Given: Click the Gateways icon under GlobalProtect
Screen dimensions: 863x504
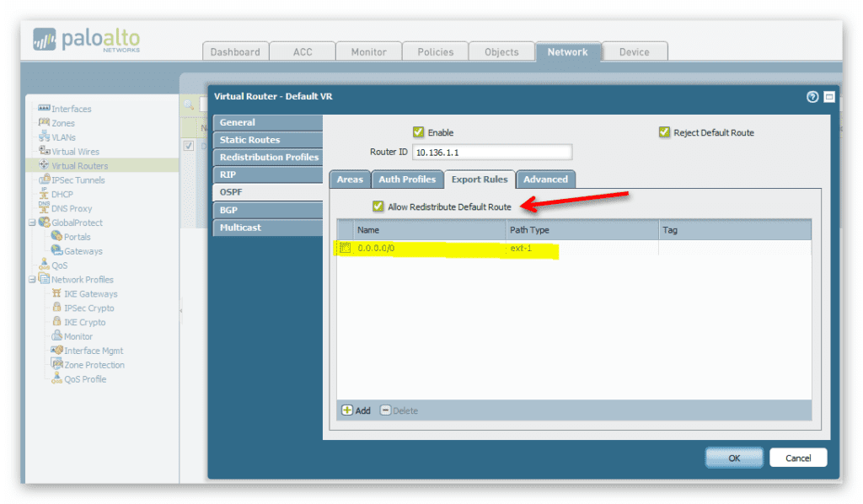Looking at the screenshot, I should tap(56, 250).
